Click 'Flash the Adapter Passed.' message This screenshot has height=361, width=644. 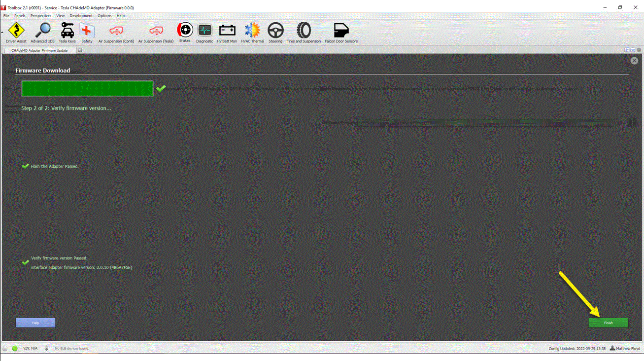click(x=55, y=166)
